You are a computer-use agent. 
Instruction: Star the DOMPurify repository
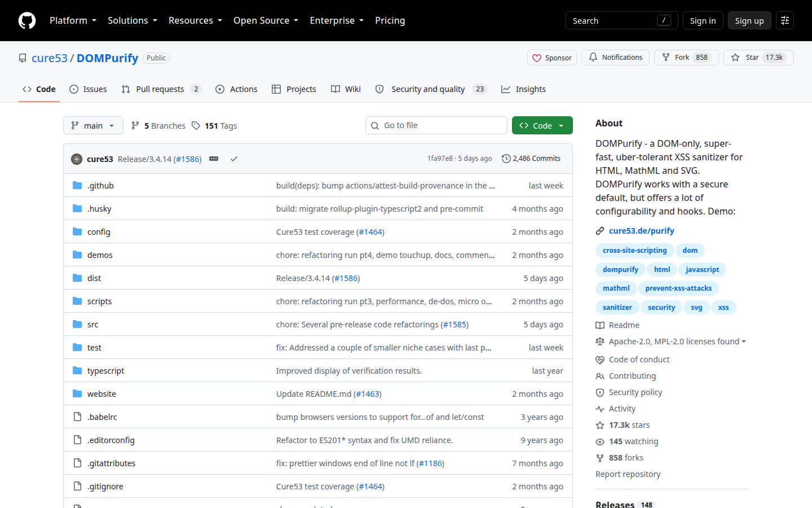[758, 58]
